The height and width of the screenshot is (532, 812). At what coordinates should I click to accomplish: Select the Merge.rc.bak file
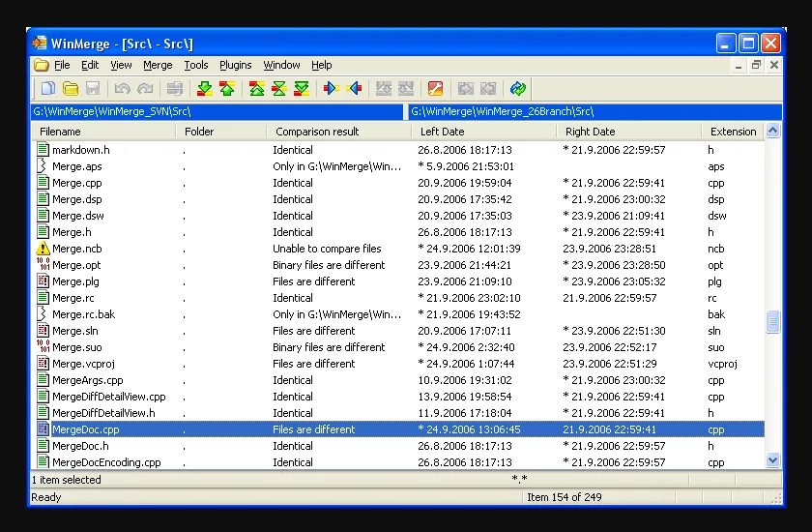coord(83,314)
